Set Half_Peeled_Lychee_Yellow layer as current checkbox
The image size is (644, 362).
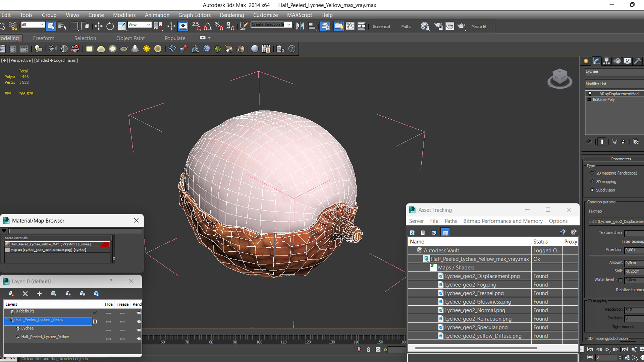tap(95, 321)
